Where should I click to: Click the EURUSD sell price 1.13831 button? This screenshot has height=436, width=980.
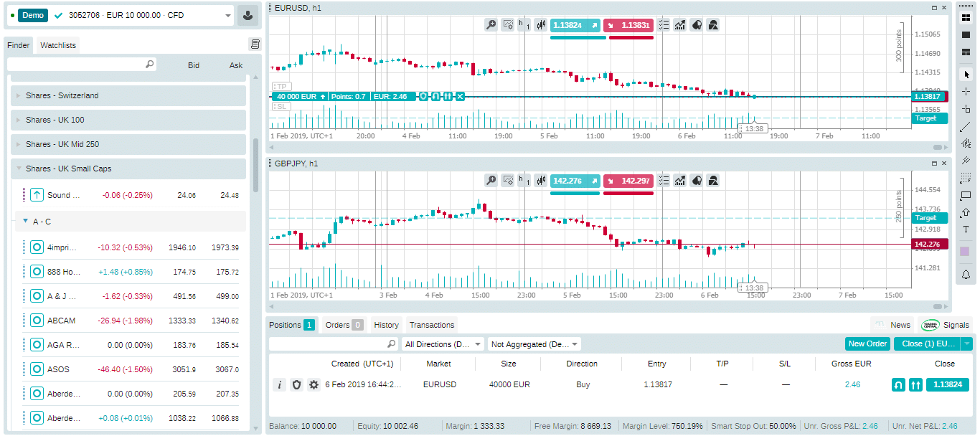pos(628,25)
